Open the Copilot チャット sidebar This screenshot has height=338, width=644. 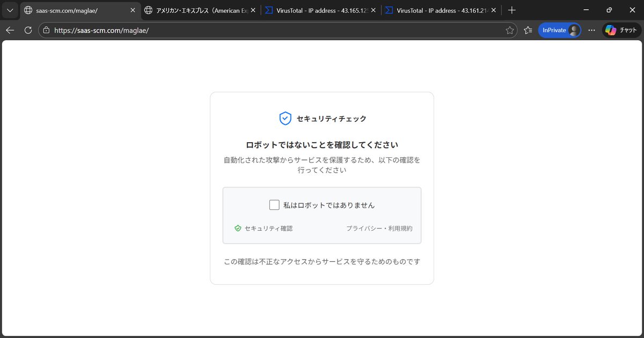pyautogui.click(x=621, y=30)
